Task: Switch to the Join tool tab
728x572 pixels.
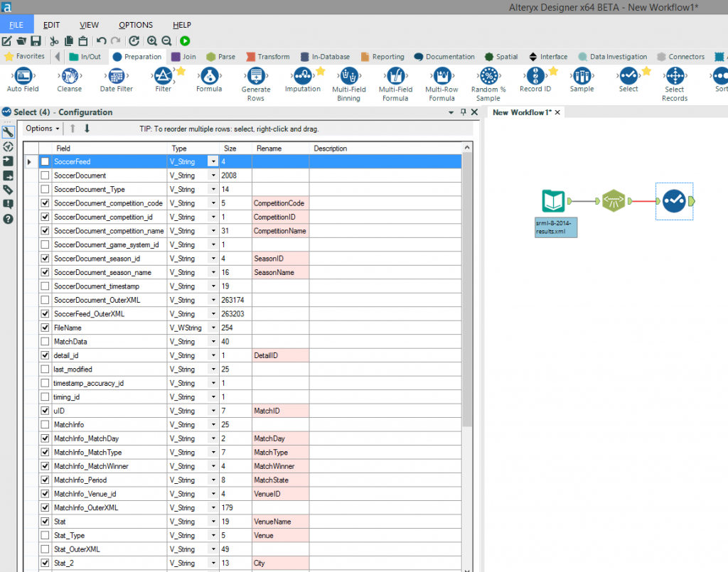Action: [184, 57]
